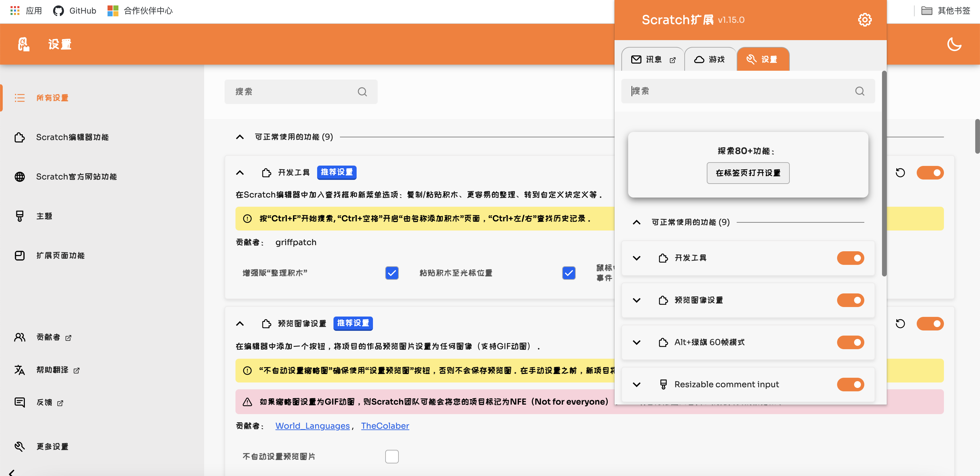Collapse the 可正常使用的功能 group on the settings page

pos(240,137)
